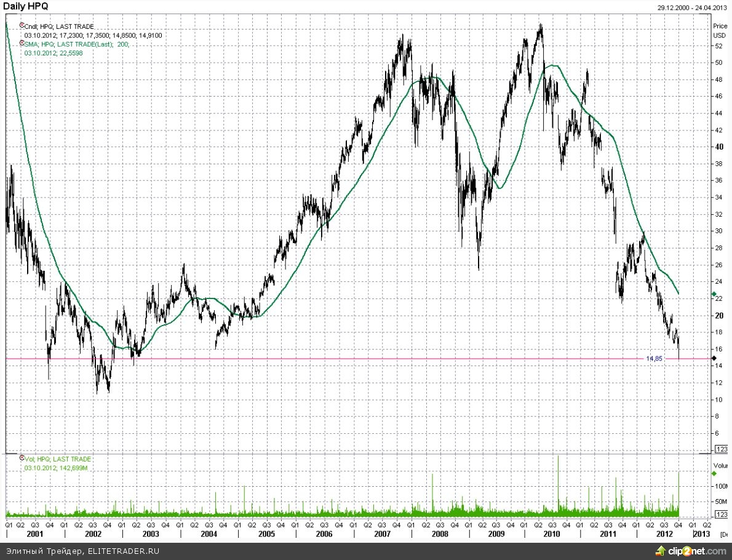732x560 pixels.
Task: Click the SMA LAST TRADE(Last) 200 legend text
Action: [x=76, y=44]
